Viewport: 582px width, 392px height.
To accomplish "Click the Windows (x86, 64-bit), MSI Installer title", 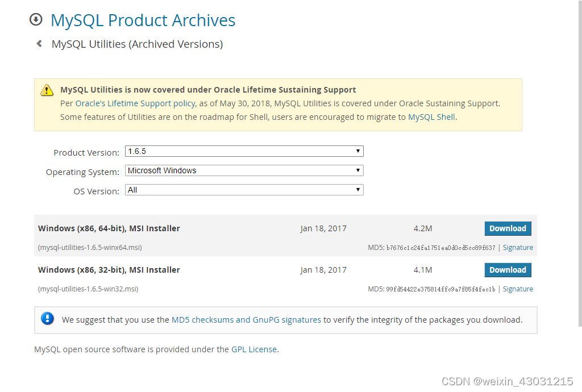I will coord(109,228).
